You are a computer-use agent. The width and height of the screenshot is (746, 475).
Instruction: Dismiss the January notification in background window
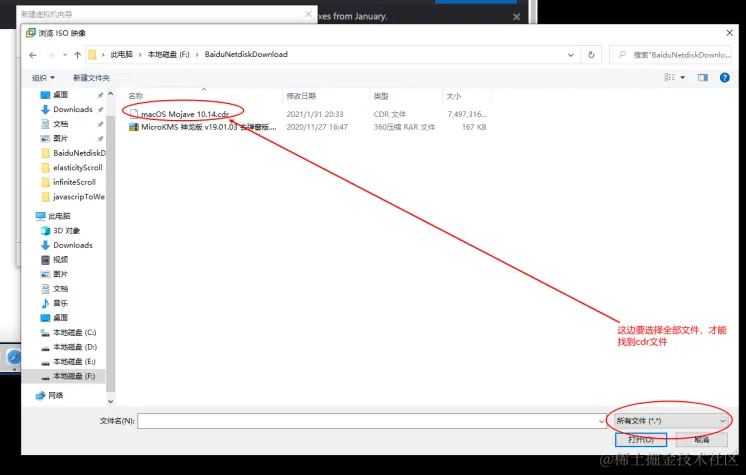pos(517,17)
